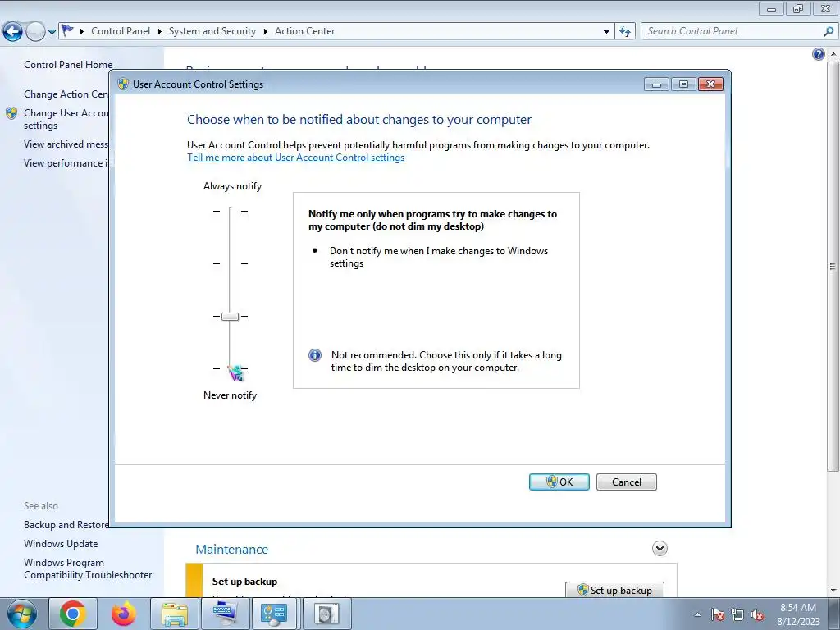Click the network tray icon
The image size is (840, 630).
pos(737,614)
